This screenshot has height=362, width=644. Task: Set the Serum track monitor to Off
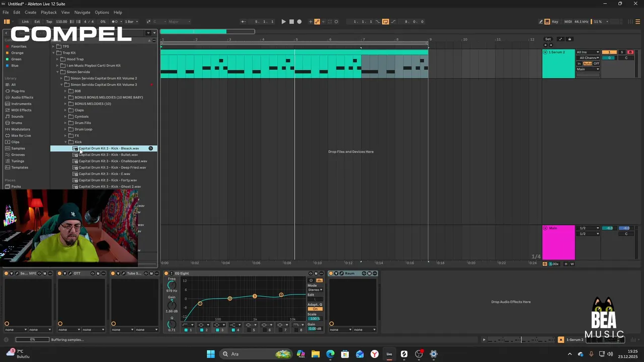(596, 64)
